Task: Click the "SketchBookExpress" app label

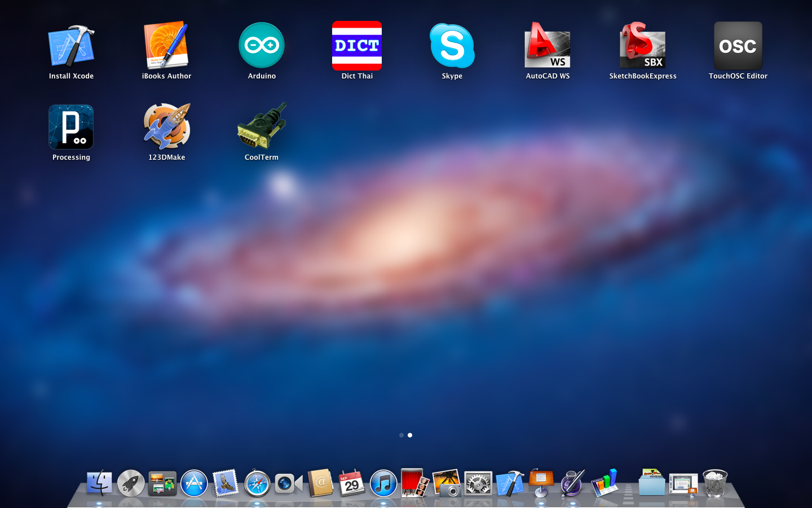Action: [643, 76]
